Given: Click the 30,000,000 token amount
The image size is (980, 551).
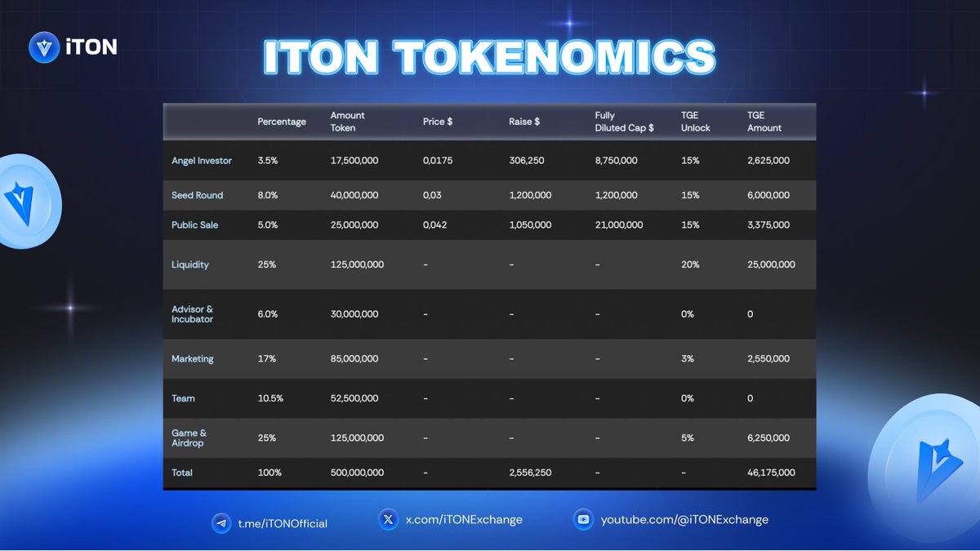Looking at the screenshot, I should (354, 314).
